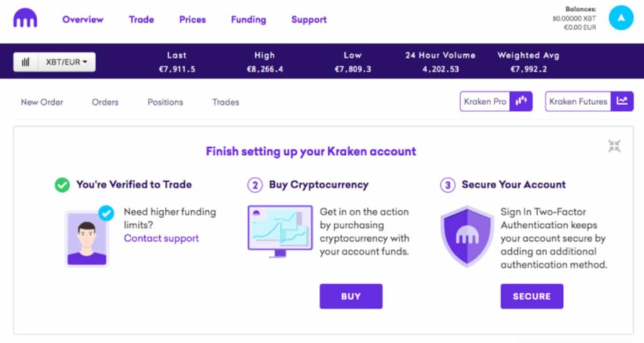Click the BUY button
The width and height of the screenshot is (644, 343).
coord(351,296)
